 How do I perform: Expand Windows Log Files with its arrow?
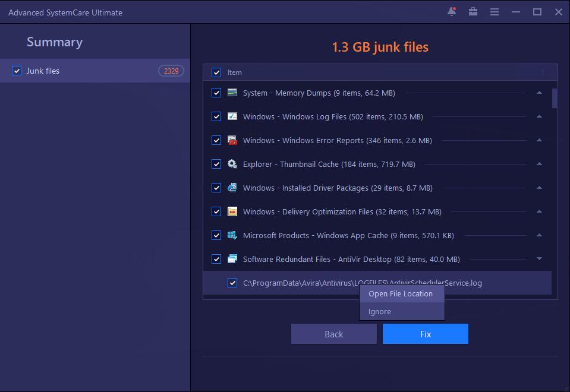point(540,116)
